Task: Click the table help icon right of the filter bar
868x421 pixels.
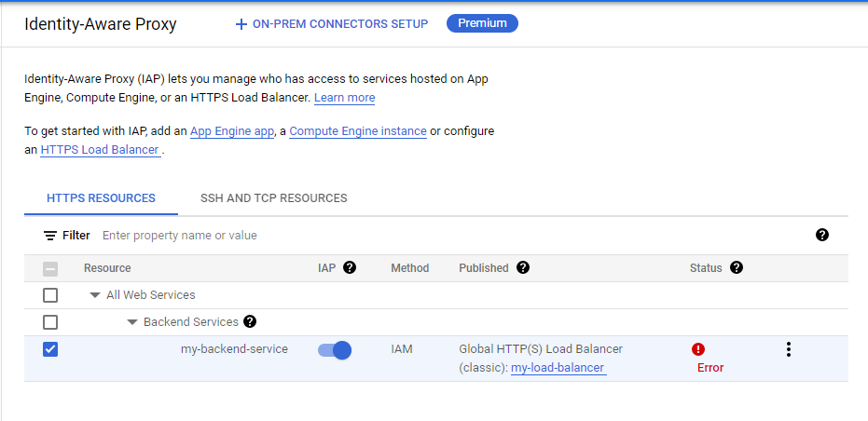Action: [x=822, y=235]
